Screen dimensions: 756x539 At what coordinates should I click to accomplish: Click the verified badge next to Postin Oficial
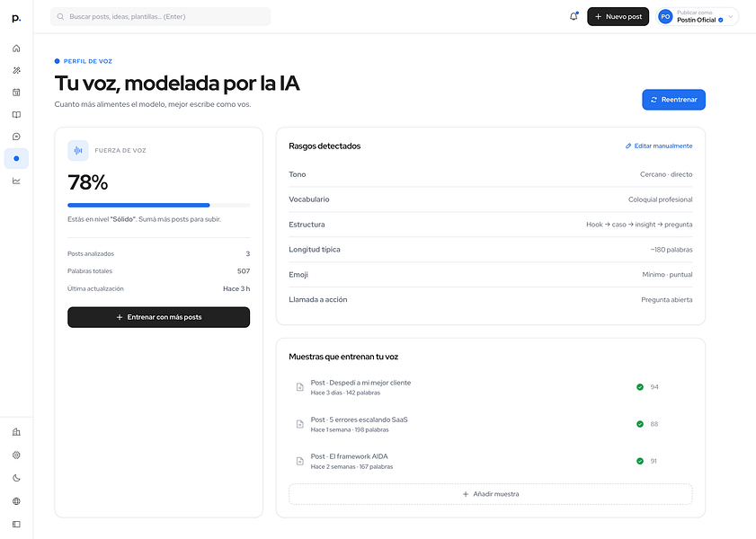click(x=721, y=21)
